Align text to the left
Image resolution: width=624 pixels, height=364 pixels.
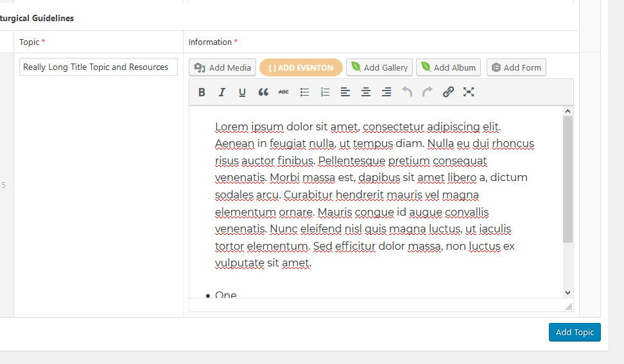pyautogui.click(x=345, y=92)
